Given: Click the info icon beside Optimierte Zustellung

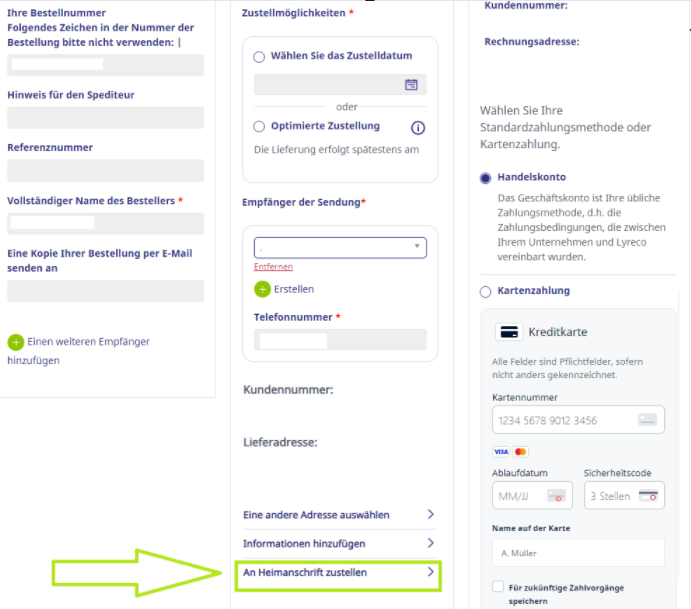Looking at the screenshot, I should (418, 128).
